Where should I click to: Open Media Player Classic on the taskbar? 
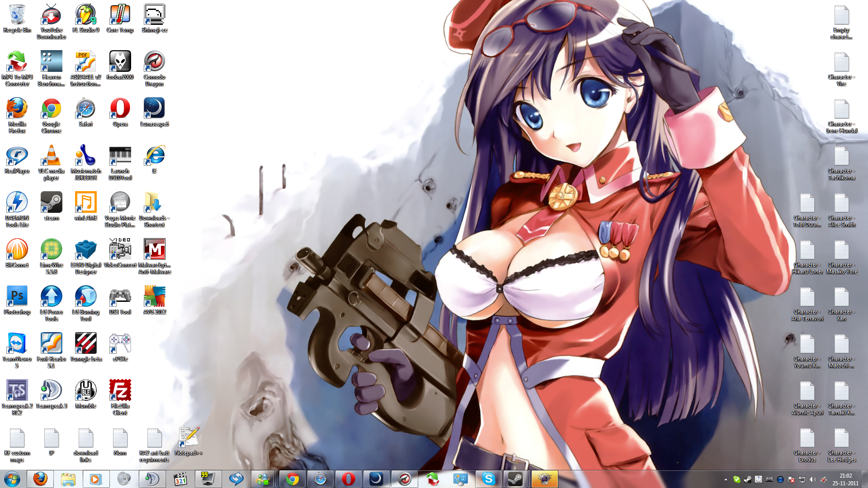(180, 479)
